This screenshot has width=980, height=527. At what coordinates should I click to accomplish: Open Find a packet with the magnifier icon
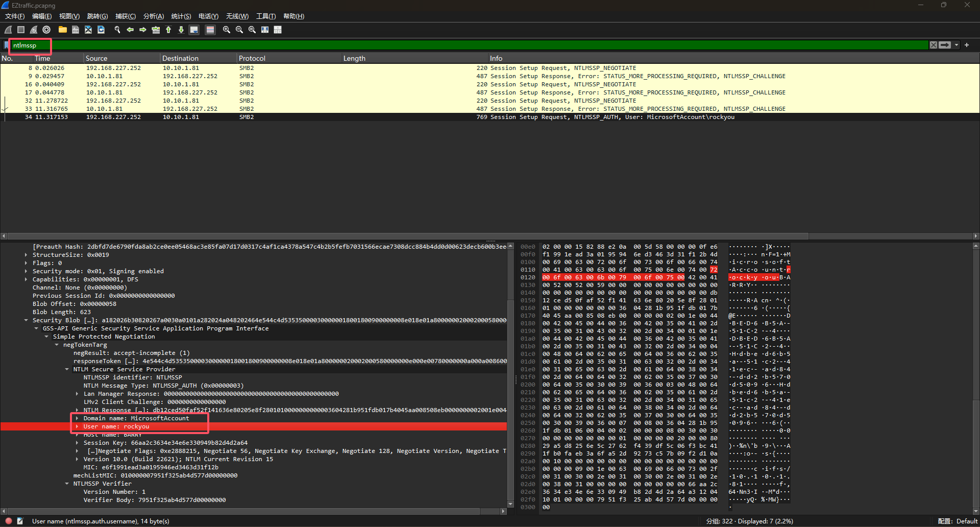pyautogui.click(x=117, y=30)
